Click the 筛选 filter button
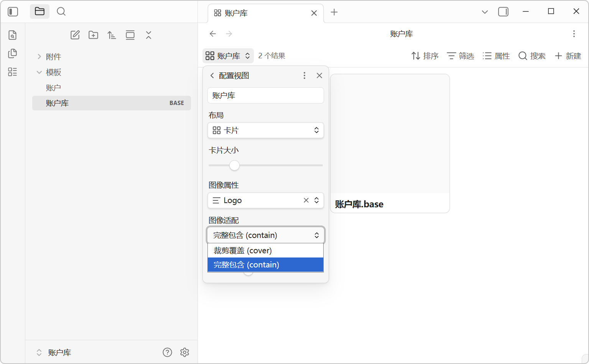This screenshot has height=364, width=589. (461, 56)
